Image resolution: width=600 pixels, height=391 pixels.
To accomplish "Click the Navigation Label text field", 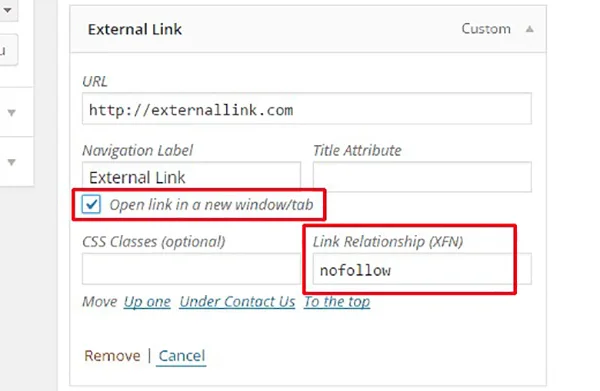I will click(191, 177).
